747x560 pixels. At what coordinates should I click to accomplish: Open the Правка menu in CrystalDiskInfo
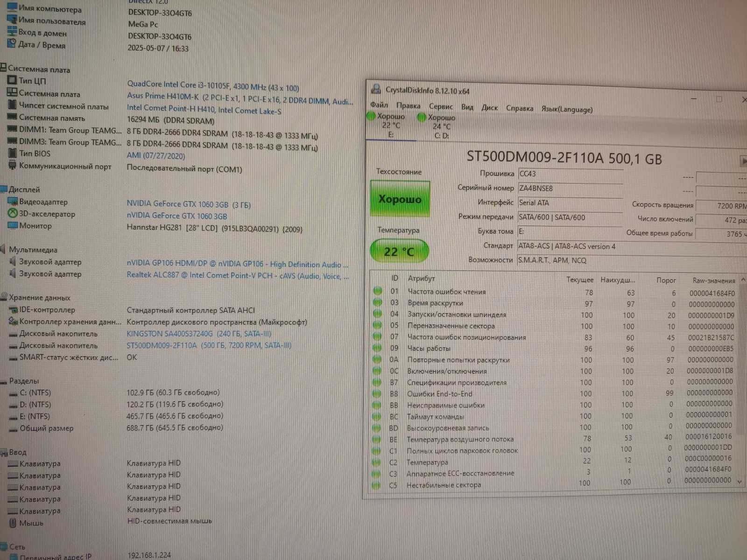(408, 106)
